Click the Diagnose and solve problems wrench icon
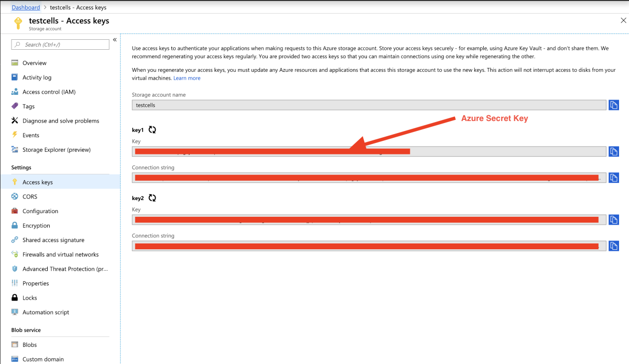Viewport: 629px width, 364px height. (x=15, y=121)
